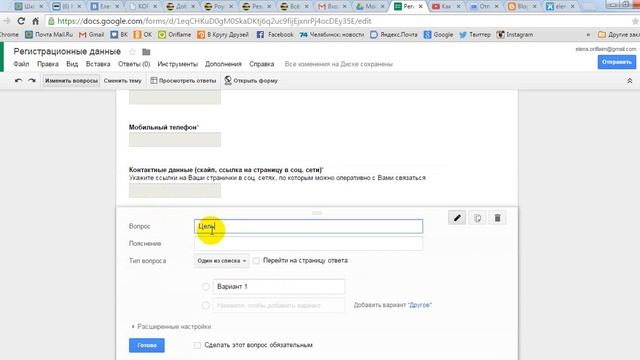Open the Instagram bookmark
Screen dimensions: 640x360
[x=515, y=35]
